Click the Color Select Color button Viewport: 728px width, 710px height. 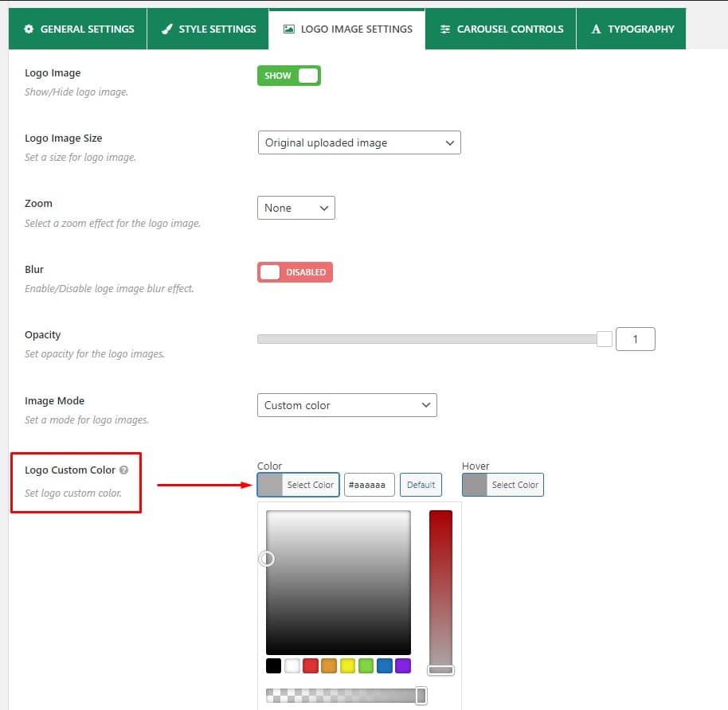[298, 485]
